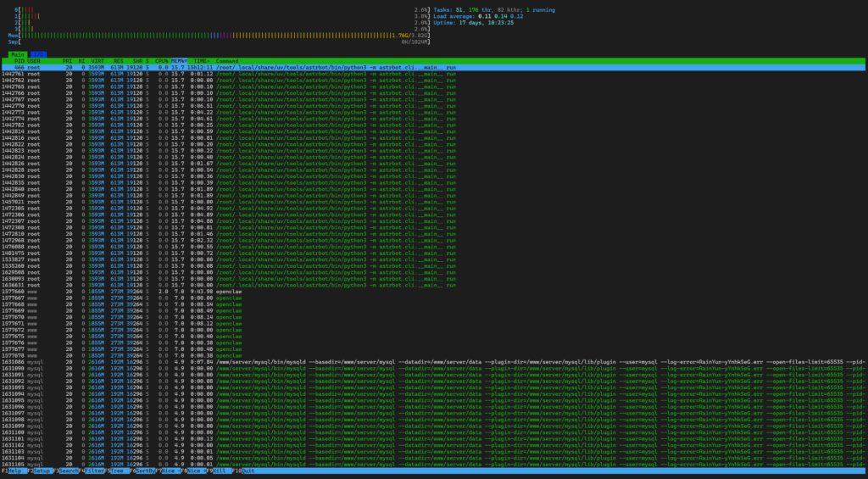
Task: Select the highlighted process row PID 466
Action: coord(434,67)
